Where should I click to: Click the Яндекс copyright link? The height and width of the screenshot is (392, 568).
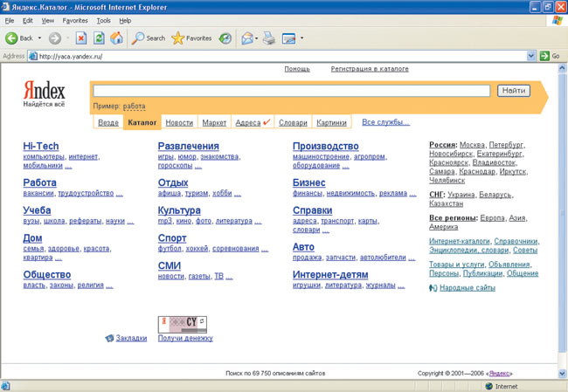coord(499,374)
